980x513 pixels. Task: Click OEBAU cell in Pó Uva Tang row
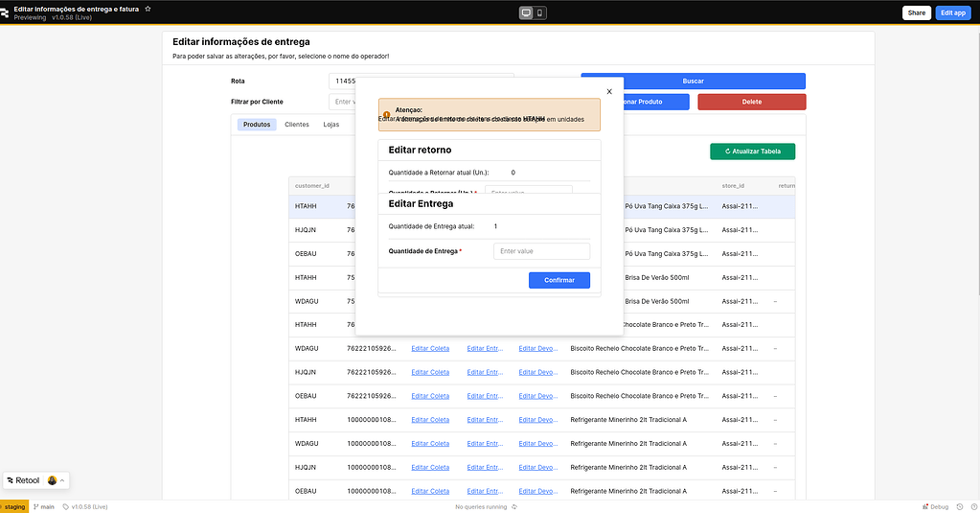point(306,254)
